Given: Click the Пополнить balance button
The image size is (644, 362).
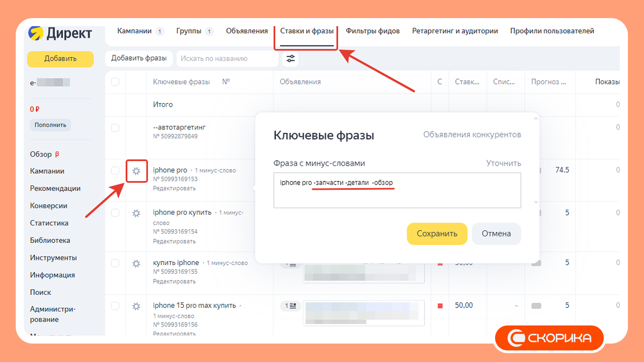Looking at the screenshot, I should click(50, 125).
